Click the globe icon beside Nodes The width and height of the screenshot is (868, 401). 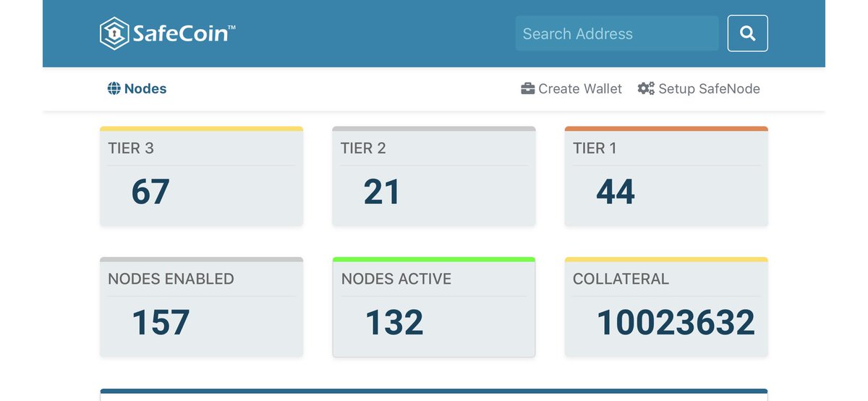(x=114, y=89)
